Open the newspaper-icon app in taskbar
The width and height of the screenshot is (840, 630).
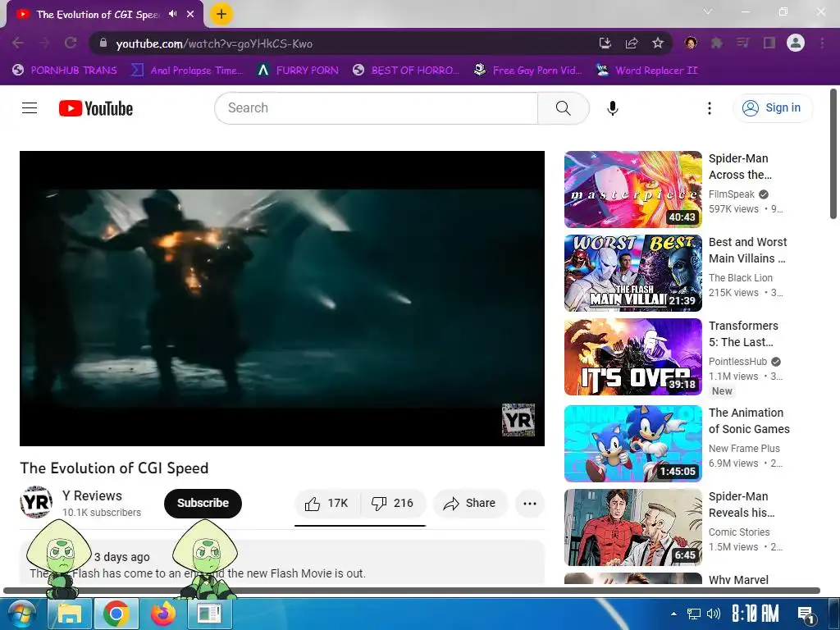tap(209, 614)
